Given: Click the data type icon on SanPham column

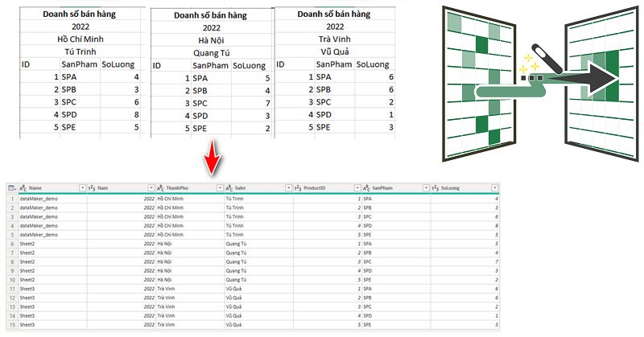Looking at the screenshot, I should click(x=367, y=187).
